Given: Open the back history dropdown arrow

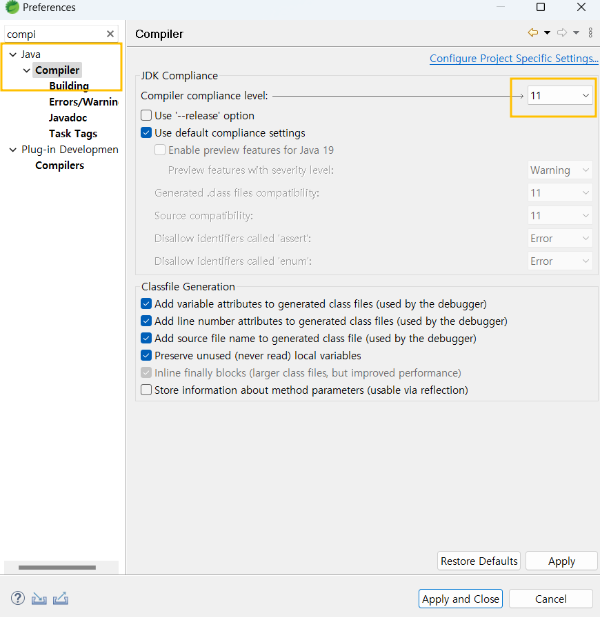Looking at the screenshot, I should coord(547,33).
